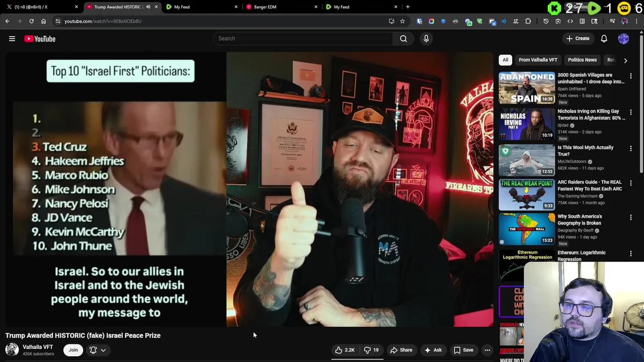Open the code brackets toolbar icon
The image size is (644, 362).
click(570, 21)
